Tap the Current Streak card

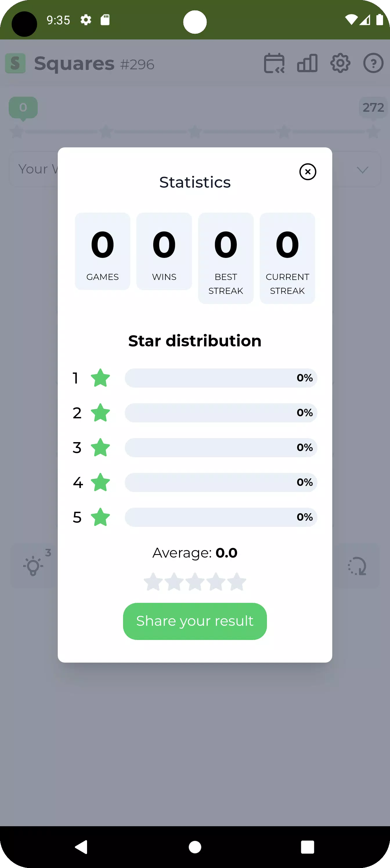[287, 258]
